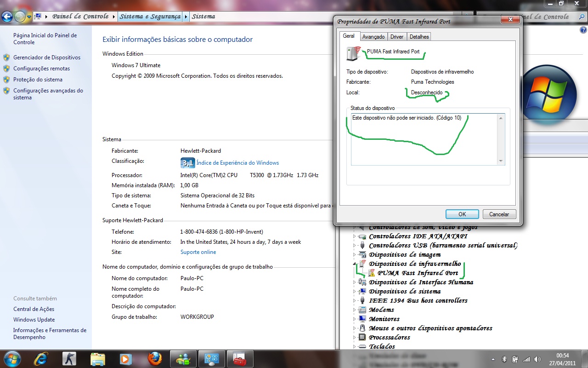Image resolution: width=588 pixels, height=368 pixels.
Task: Click the Modems phone icon
Action: click(362, 310)
